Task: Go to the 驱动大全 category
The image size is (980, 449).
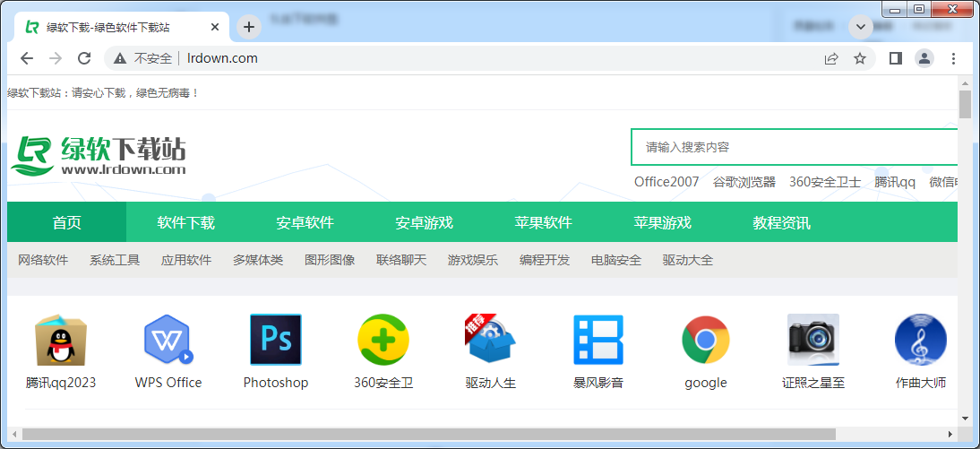Action: pos(688,260)
